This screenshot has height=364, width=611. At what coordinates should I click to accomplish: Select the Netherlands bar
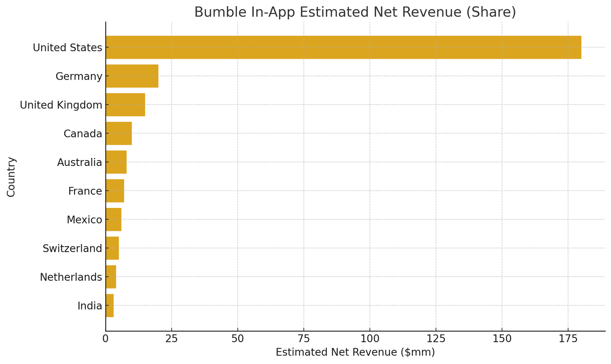[x=111, y=277]
